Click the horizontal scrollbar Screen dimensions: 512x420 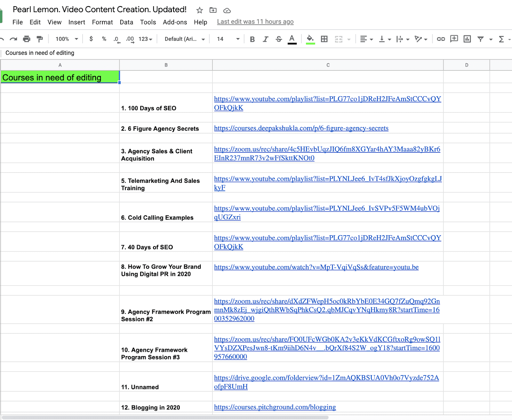point(165,417)
